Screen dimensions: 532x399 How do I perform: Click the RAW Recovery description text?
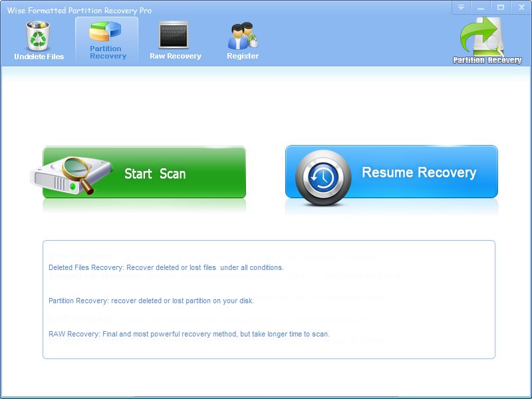click(x=189, y=334)
